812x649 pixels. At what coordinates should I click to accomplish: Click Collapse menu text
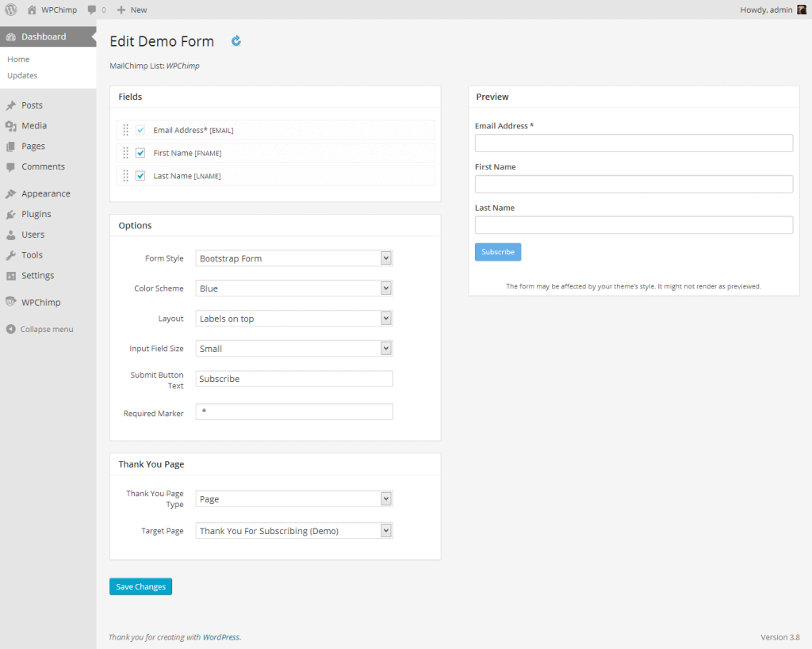coord(47,329)
